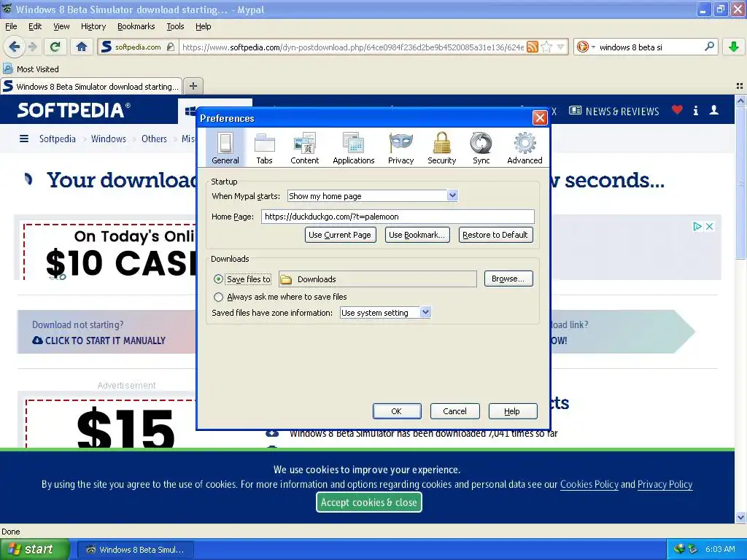Click the search magnifier icon
Screen dimensions: 747x560
click(x=709, y=47)
